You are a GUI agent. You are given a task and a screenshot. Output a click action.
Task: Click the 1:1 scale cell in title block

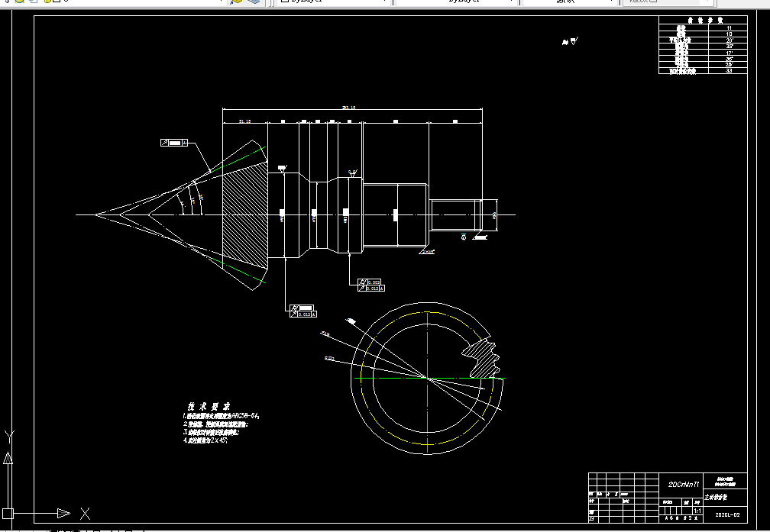tap(698, 511)
